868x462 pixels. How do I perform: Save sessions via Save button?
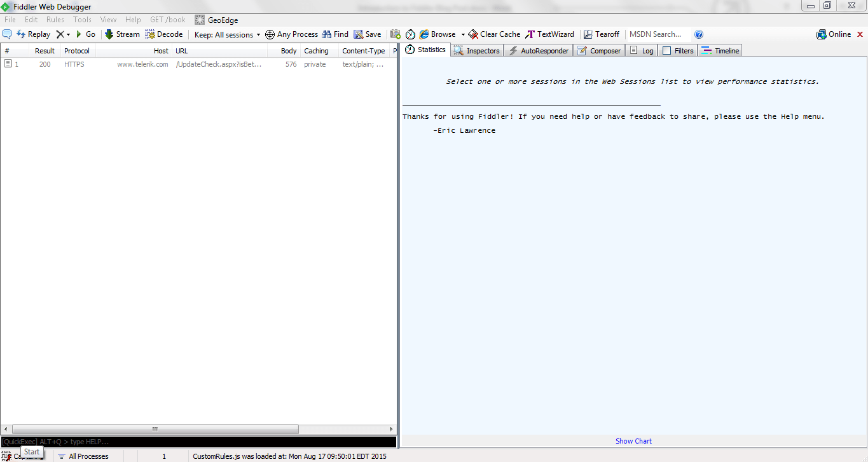click(368, 34)
